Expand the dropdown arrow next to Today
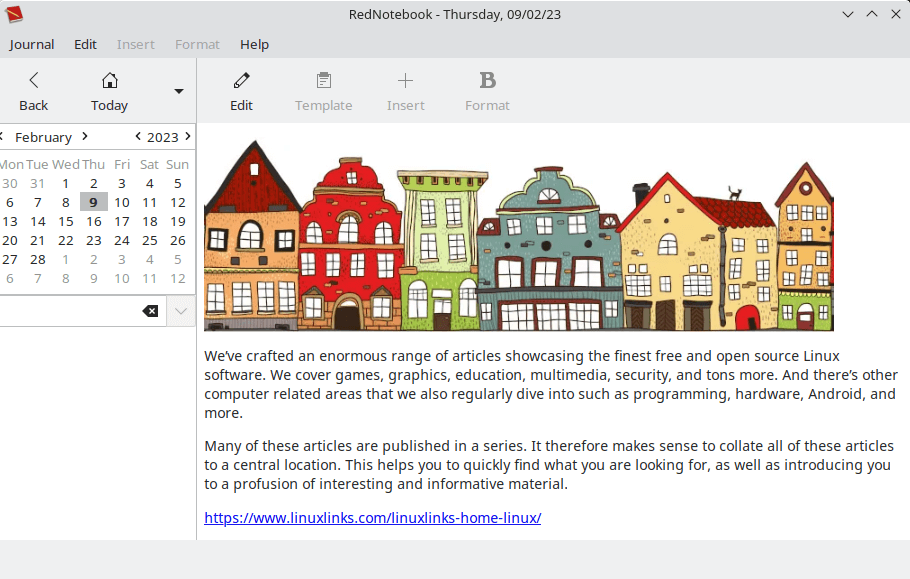 pos(178,90)
